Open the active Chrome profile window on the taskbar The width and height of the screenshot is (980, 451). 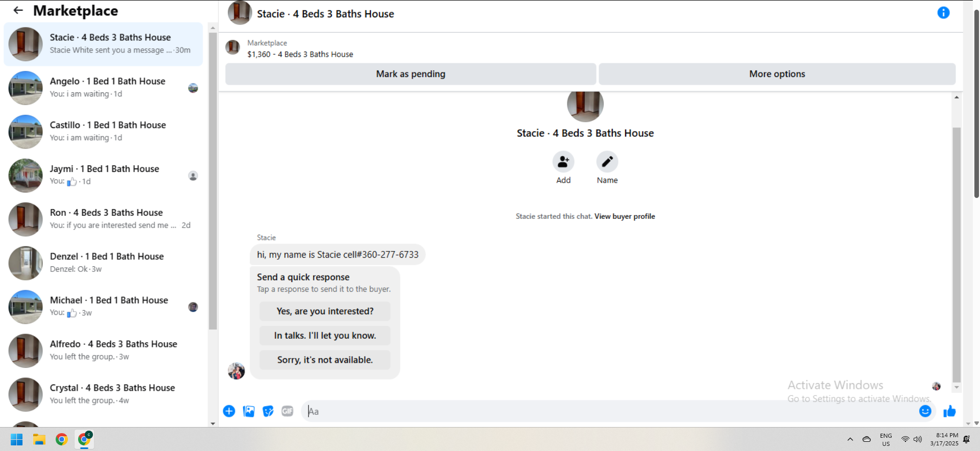point(84,439)
